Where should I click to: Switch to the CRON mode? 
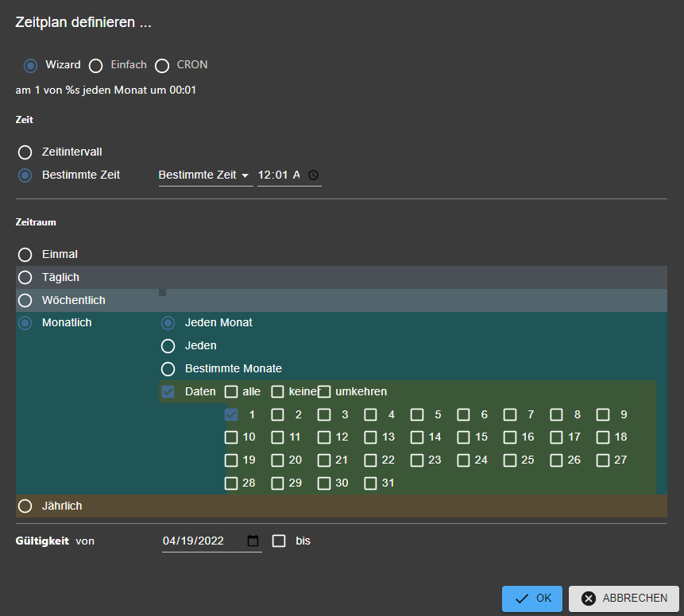tap(163, 65)
